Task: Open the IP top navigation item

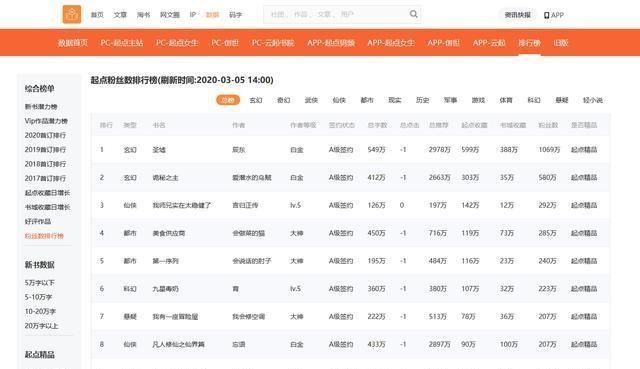Action: 193,15
